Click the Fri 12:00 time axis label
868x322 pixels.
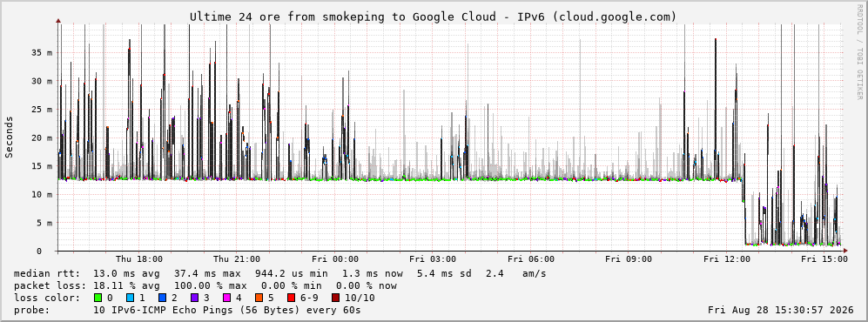click(727, 259)
